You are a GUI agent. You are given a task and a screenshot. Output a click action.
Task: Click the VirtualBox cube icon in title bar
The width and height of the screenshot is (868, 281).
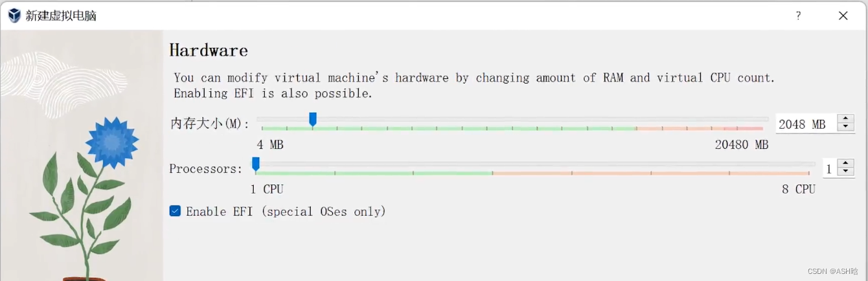coord(14,16)
